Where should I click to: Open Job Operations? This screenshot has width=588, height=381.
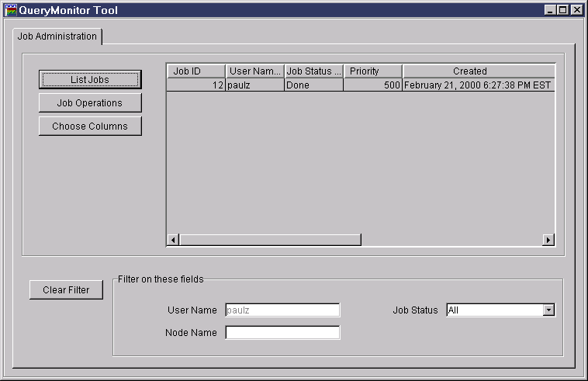pyautogui.click(x=90, y=102)
